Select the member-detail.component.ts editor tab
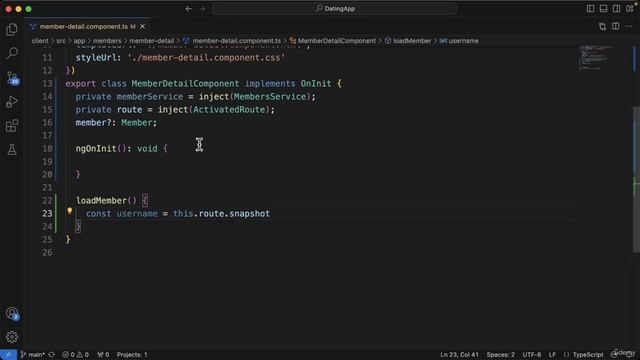The image size is (640, 360). 88,27
